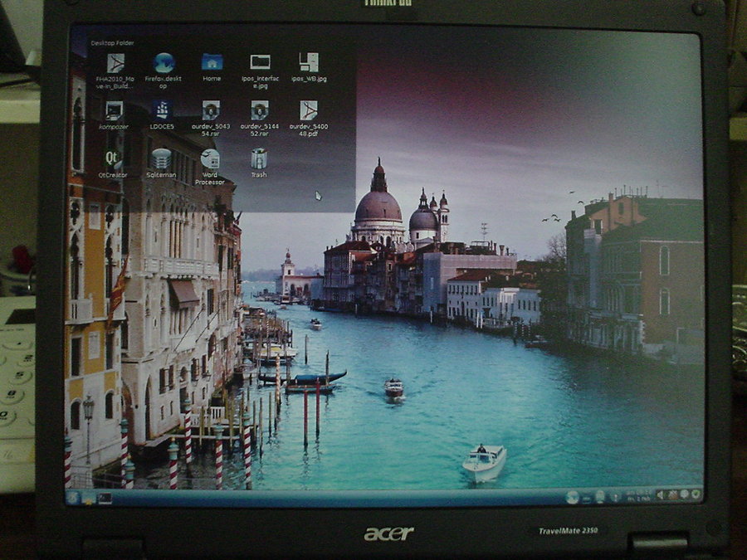Open the application launcher on the taskbar
The height and width of the screenshot is (560, 747).
click(73, 498)
